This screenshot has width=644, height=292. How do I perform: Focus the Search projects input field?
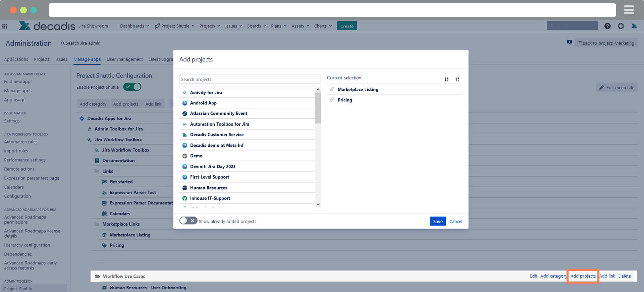tap(250, 80)
